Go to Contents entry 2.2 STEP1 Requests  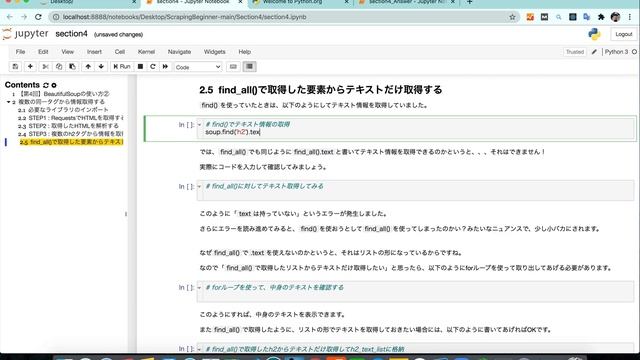(76, 118)
